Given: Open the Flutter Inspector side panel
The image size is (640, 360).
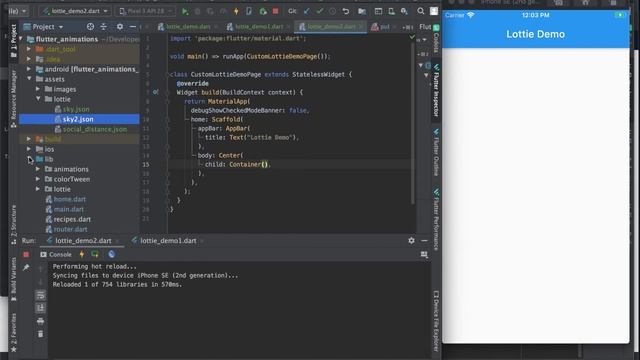Looking at the screenshot, I should coord(436,90).
